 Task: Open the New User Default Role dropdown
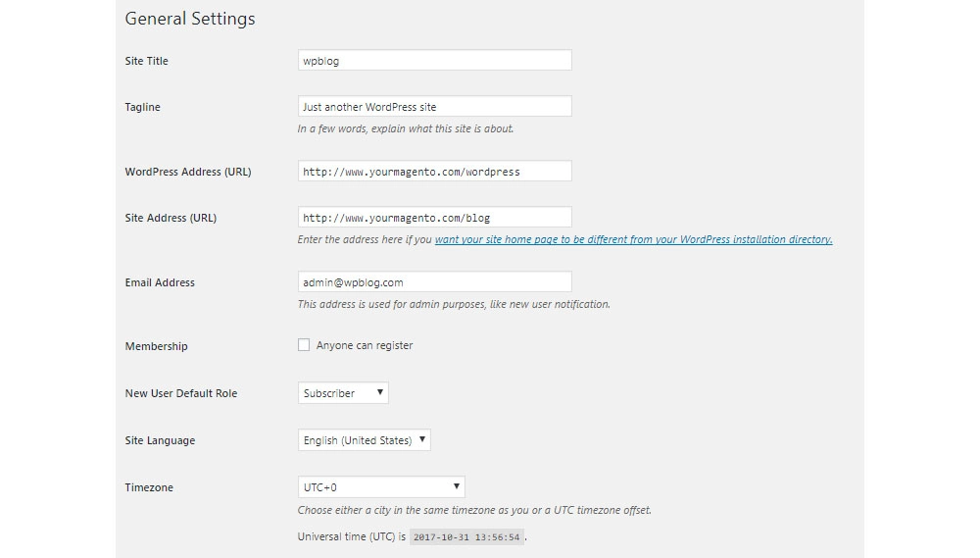343,393
